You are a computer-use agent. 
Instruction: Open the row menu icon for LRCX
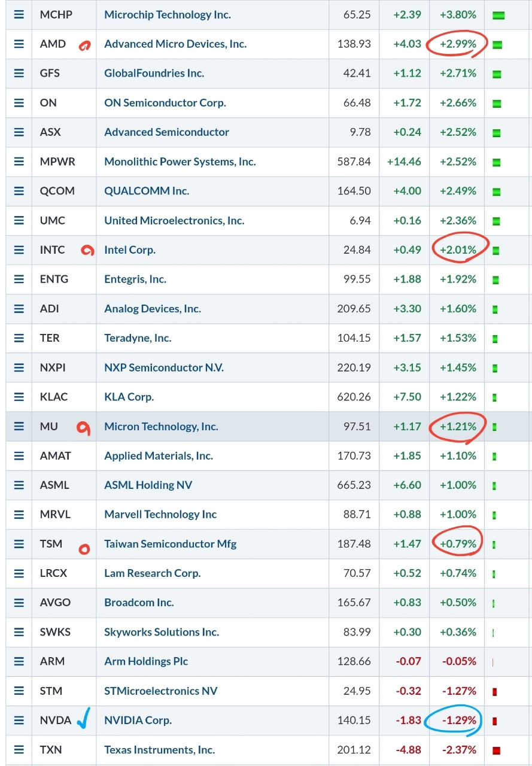point(19,573)
